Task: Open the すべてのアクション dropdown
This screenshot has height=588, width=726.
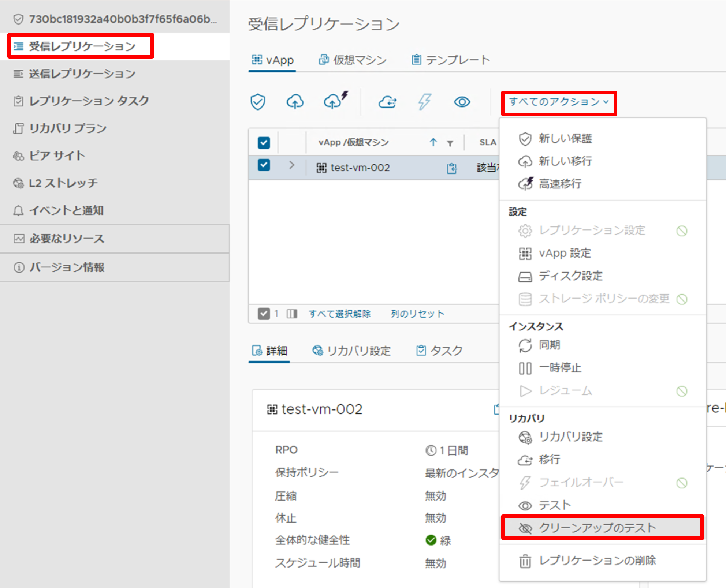Action: (559, 103)
